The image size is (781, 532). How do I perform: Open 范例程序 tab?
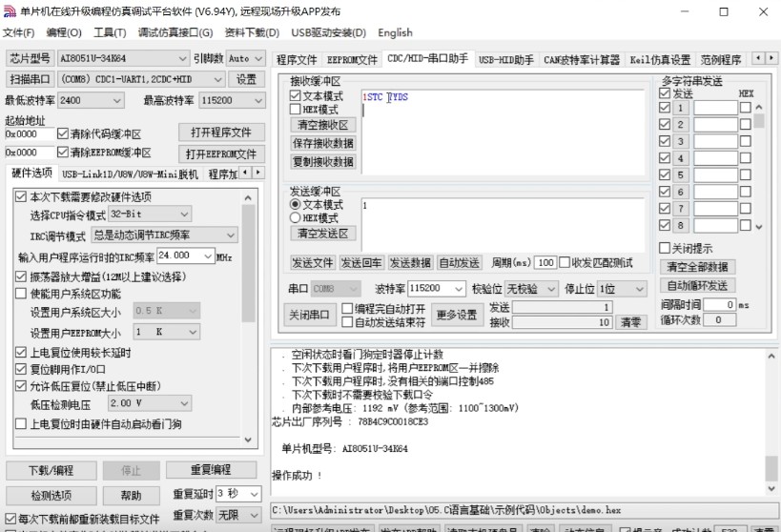point(721,60)
